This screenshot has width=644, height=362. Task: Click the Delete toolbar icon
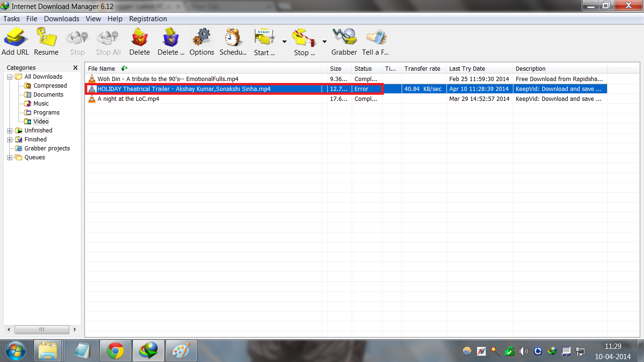(140, 41)
